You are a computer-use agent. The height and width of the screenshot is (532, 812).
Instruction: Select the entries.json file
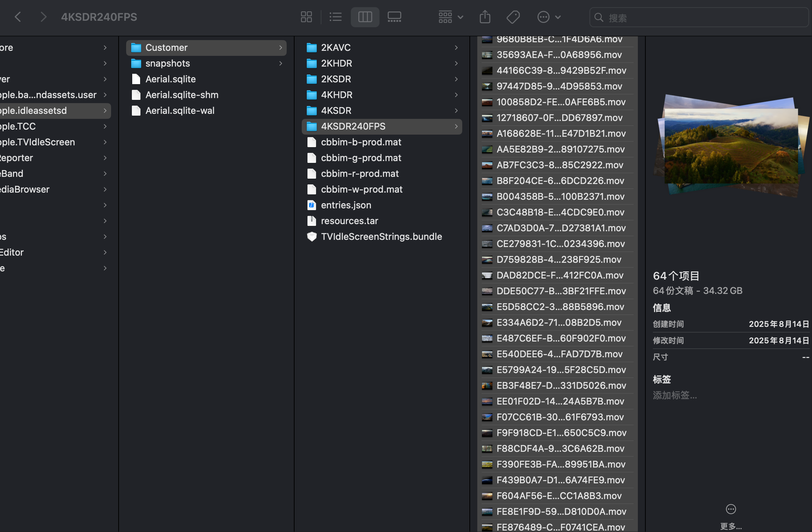(x=346, y=205)
